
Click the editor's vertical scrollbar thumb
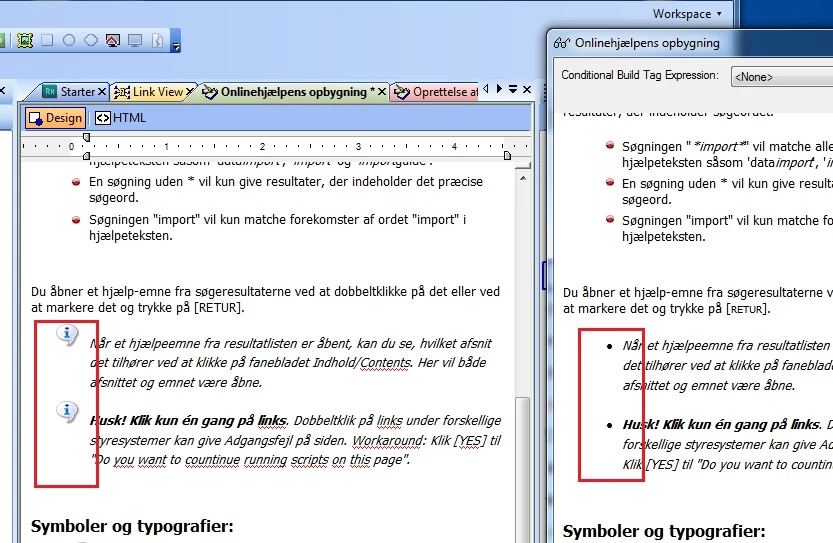pyautogui.click(x=523, y=468)
